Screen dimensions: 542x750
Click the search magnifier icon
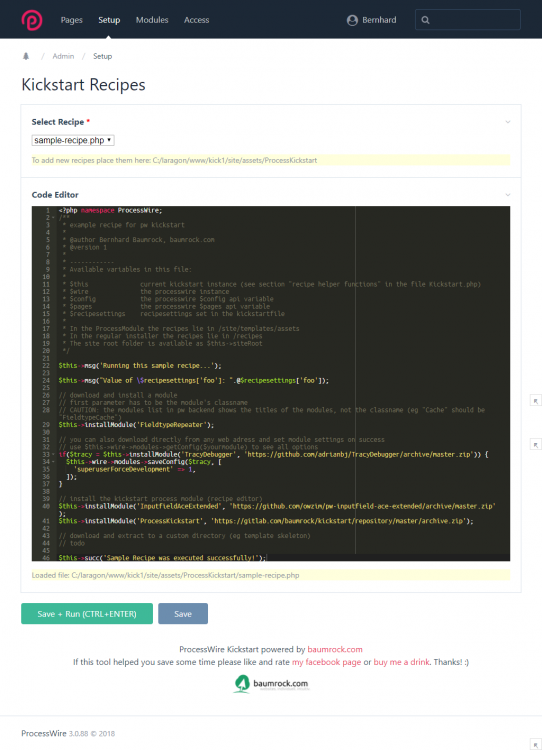click(x=425, y=20)
